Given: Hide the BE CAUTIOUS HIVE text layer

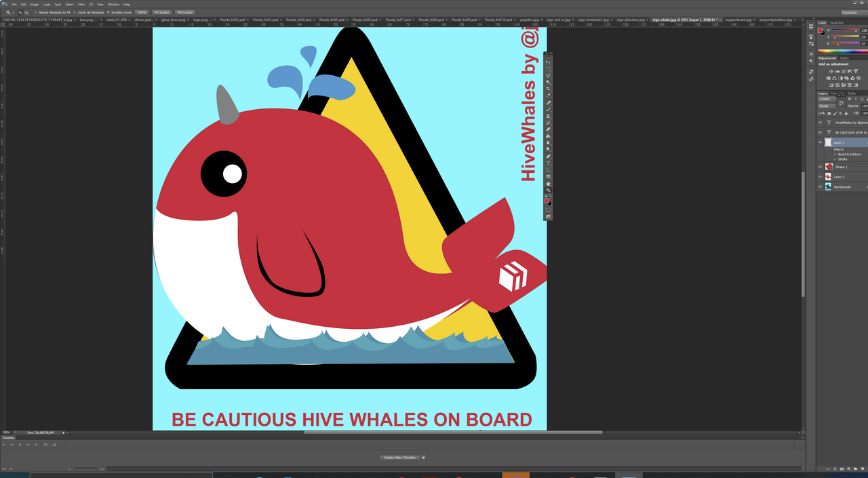Looking at the screenshot, I should pos(820,132).
